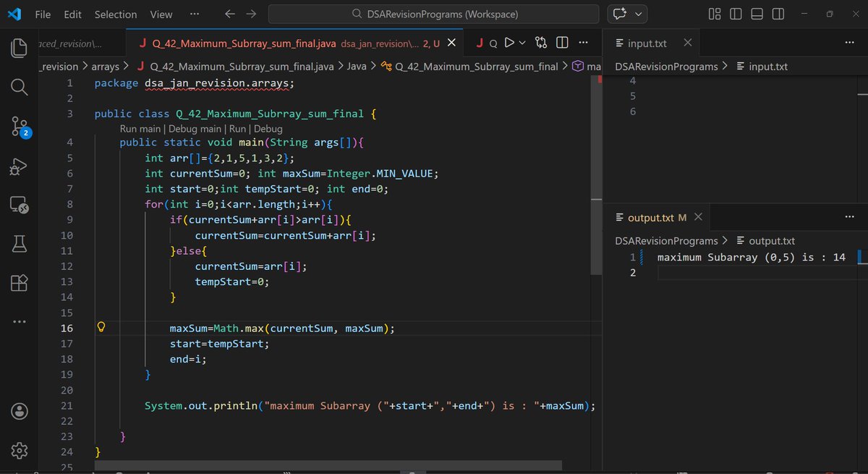Click the Debug CodeLens link
868x474 pixels.
[x=268, y=129]
